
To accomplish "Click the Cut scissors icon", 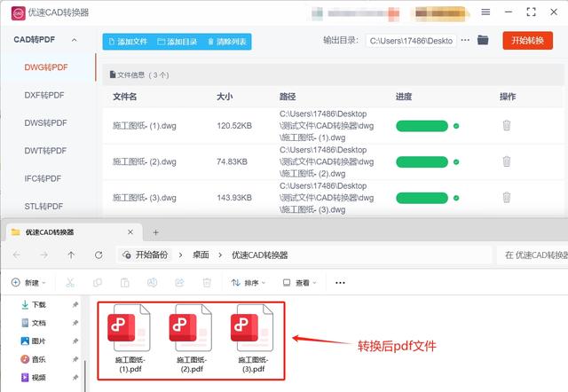I will 70,282.
